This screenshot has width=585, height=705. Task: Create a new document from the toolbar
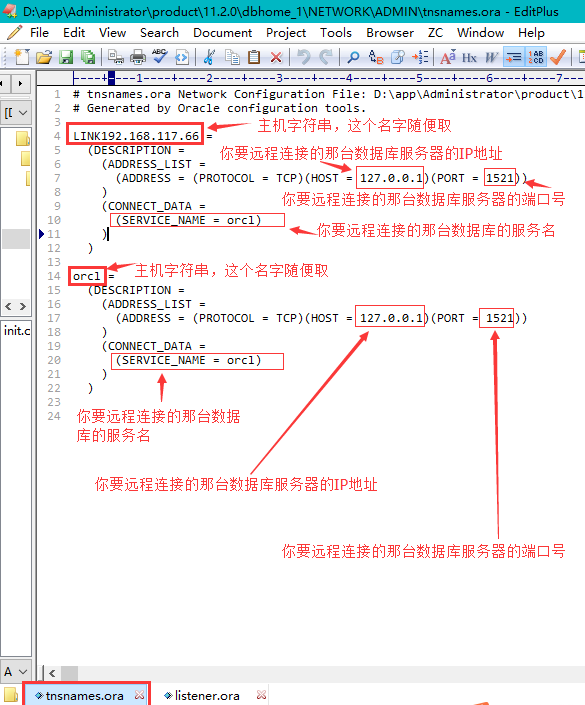(x=21, y=57)
